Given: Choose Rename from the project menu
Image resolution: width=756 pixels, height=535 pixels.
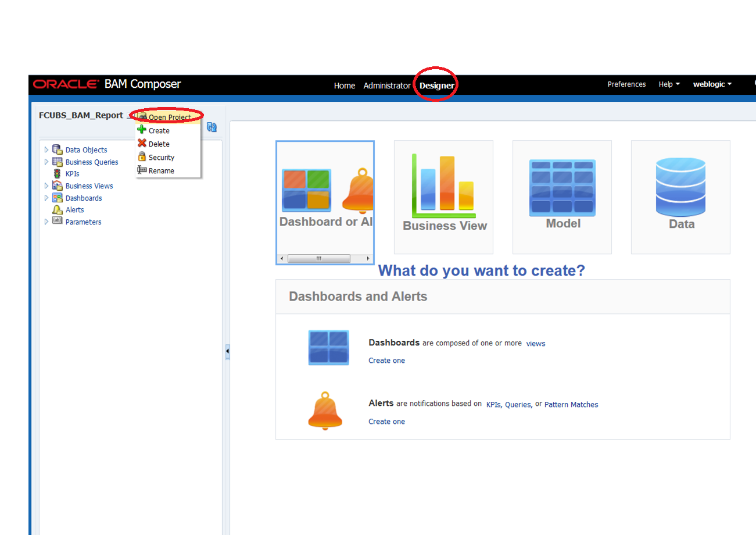Looking at the screenshot, I should [169, 170].
